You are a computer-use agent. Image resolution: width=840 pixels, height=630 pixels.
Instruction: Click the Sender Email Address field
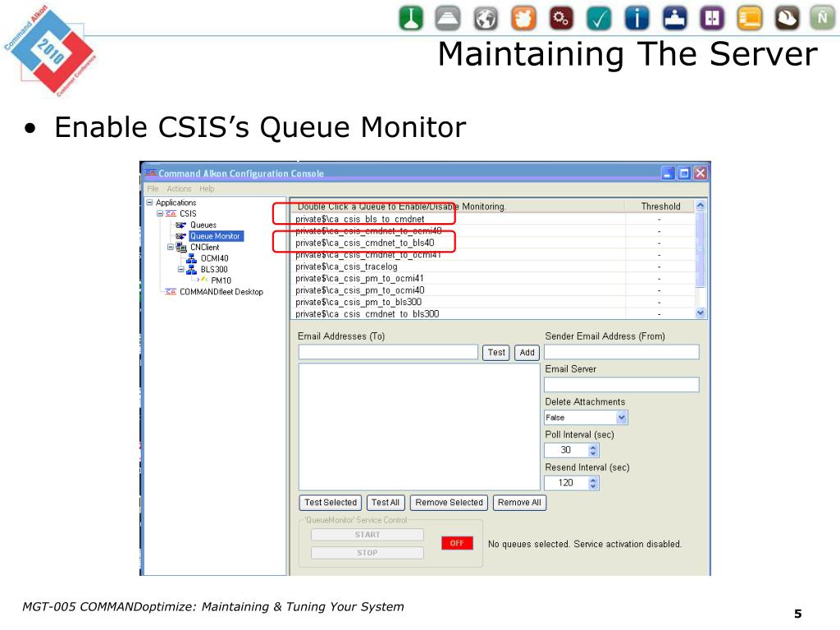pyautogui.click(x=622, y=352)
